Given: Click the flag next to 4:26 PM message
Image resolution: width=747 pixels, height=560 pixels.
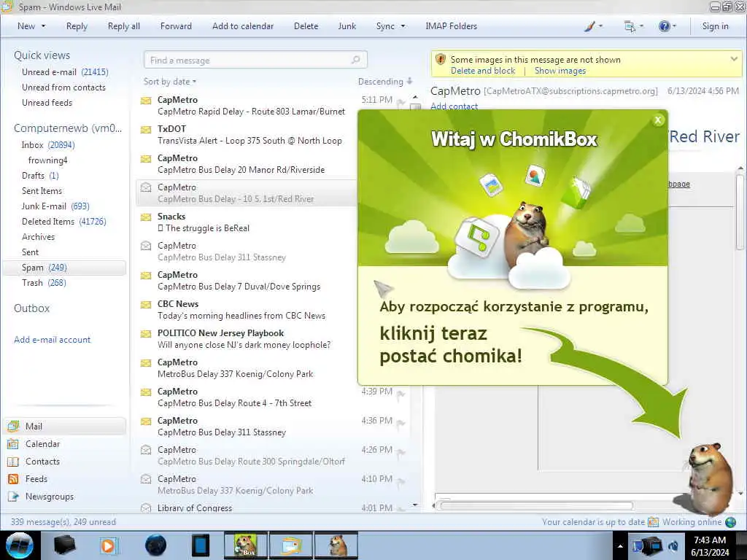Looking at the screenshot, I should click(401, 451).
